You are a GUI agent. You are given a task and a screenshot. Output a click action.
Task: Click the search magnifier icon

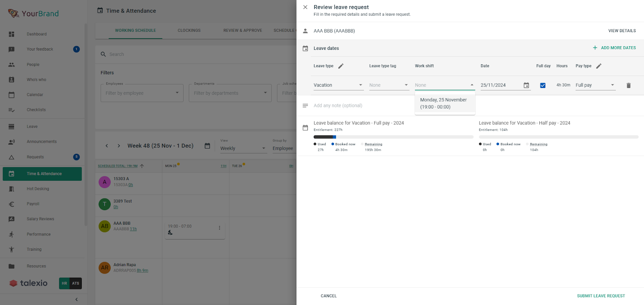tap(103, 54)
